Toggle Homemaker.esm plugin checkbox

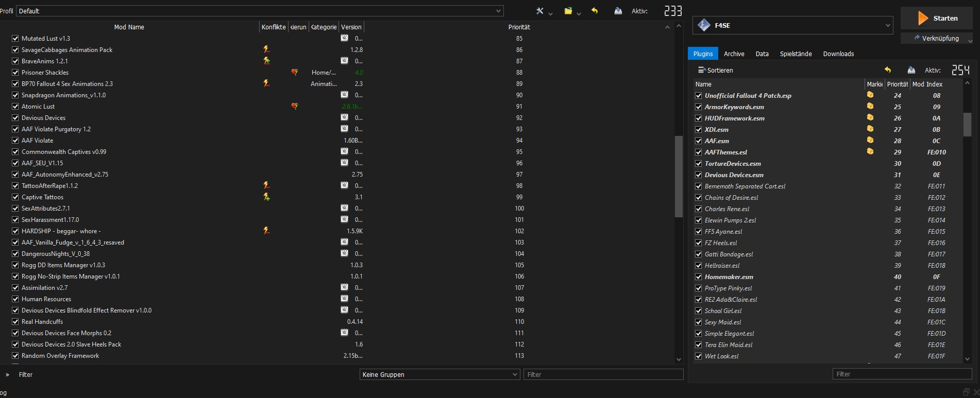coord(699,276)
